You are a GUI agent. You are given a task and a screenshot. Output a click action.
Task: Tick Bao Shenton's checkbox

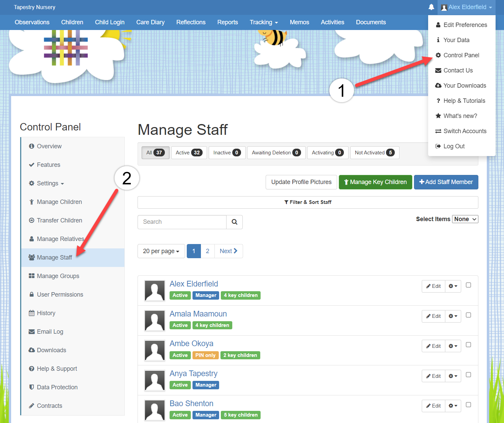pos(468,405)
